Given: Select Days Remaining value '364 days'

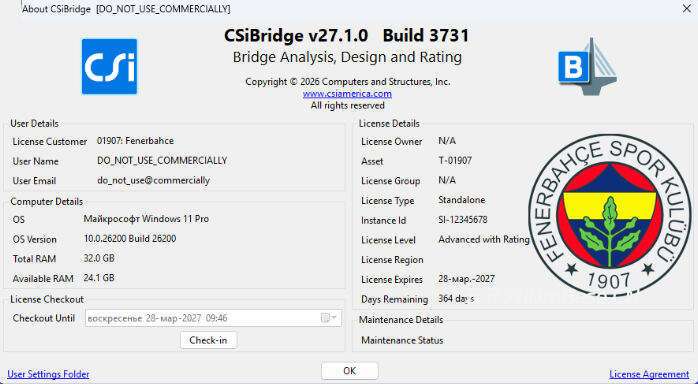Looking at the screenshot, I should pyautogui.click(x=456, y=298).
